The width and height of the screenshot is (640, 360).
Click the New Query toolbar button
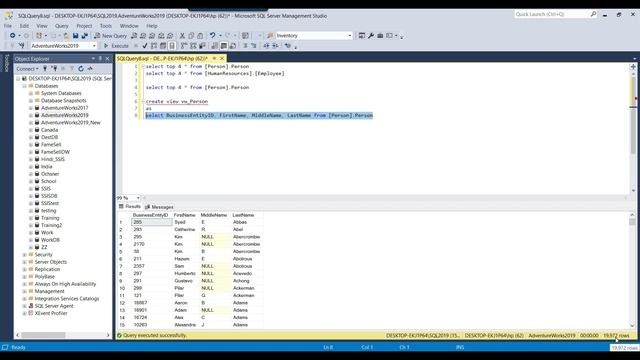click(111, 36)
